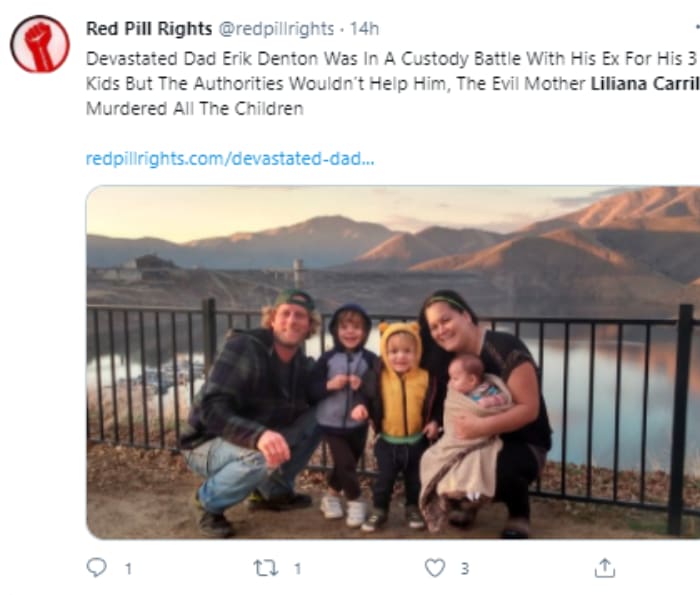Click the Red Pill Rights fist avatar
This screenshot has height=595, width=700.
click(39, 44)
